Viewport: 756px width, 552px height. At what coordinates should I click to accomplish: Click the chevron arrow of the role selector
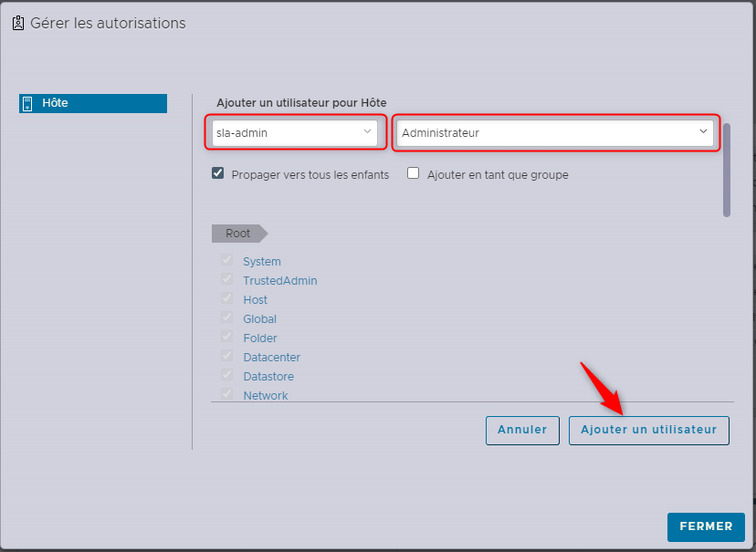click(x=703, y=132)
